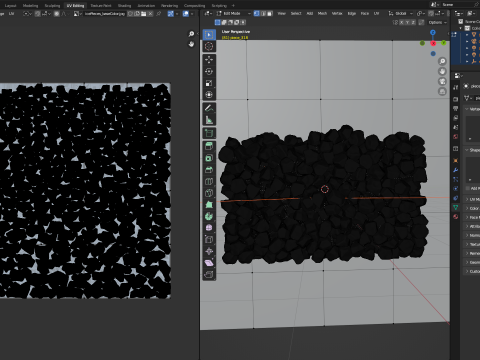Screen dimensions: 480x360
Task: Enable vertex select mode
Action: [x=256, y=13]
